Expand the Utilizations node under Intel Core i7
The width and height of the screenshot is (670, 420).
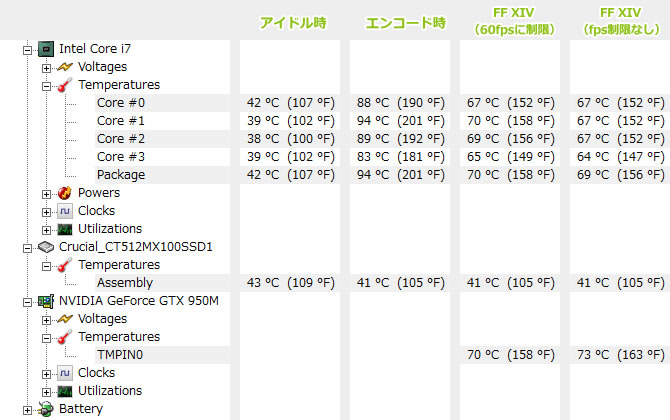point(46,230)
